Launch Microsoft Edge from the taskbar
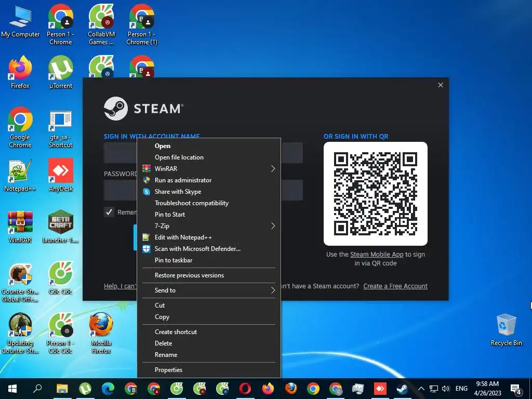This screenshot has height=399, width=532. pos(108,389)
